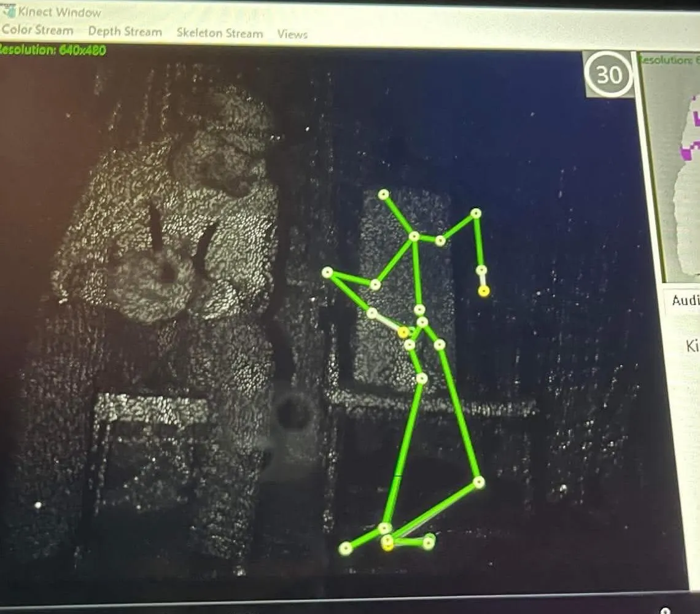Click the 'Kinect Window' title text

[x=60, y=12]
